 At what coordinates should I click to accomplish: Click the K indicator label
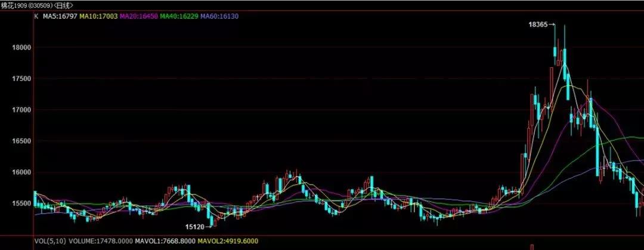click(x=36, y=16)
